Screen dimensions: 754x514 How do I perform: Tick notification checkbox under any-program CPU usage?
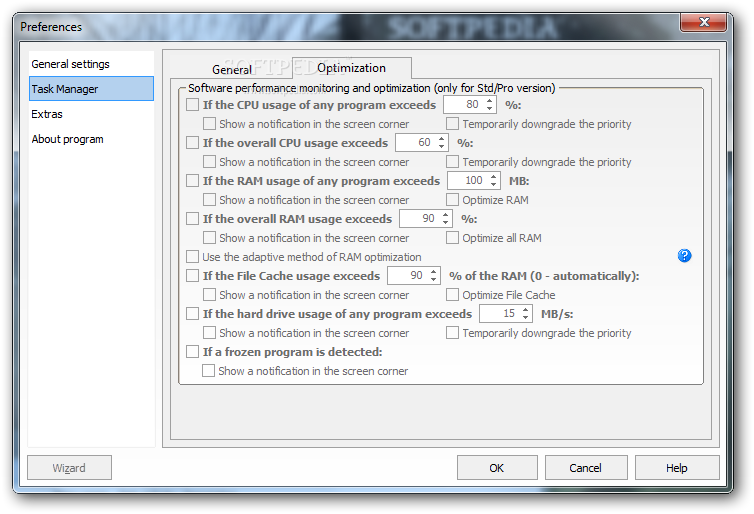(x=209, y=124)
